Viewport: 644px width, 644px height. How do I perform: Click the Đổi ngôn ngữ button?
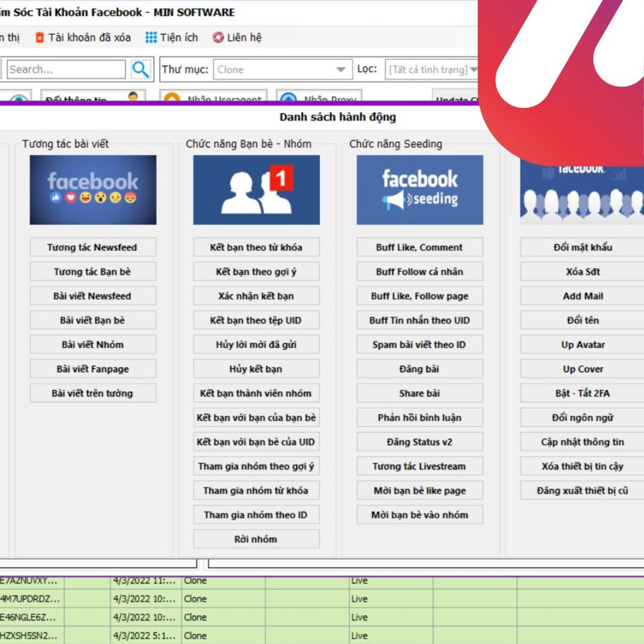click(582, 417)
